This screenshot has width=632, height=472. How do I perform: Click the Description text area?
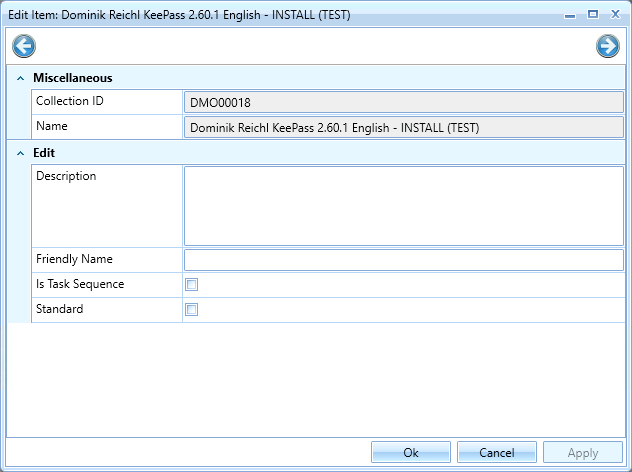(x=403, y=205)
